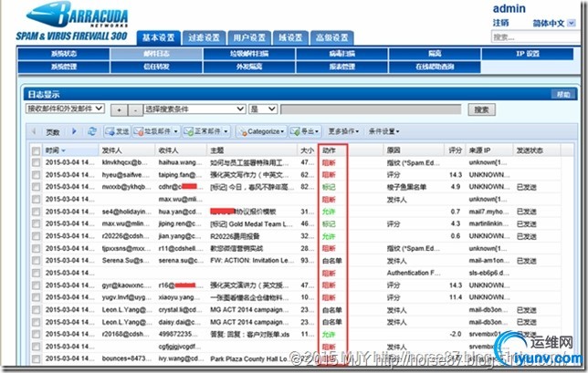
Task: Click the 帮助 help button
Action: (563, 94)
